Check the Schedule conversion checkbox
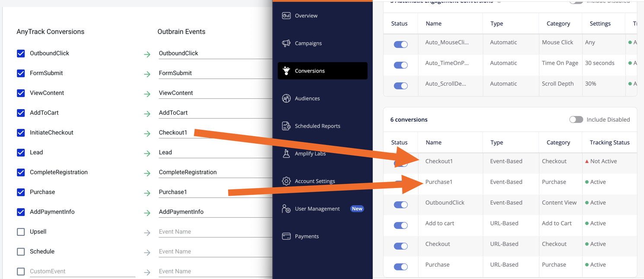Screen dimensions: 644x279 click(21, 252)
